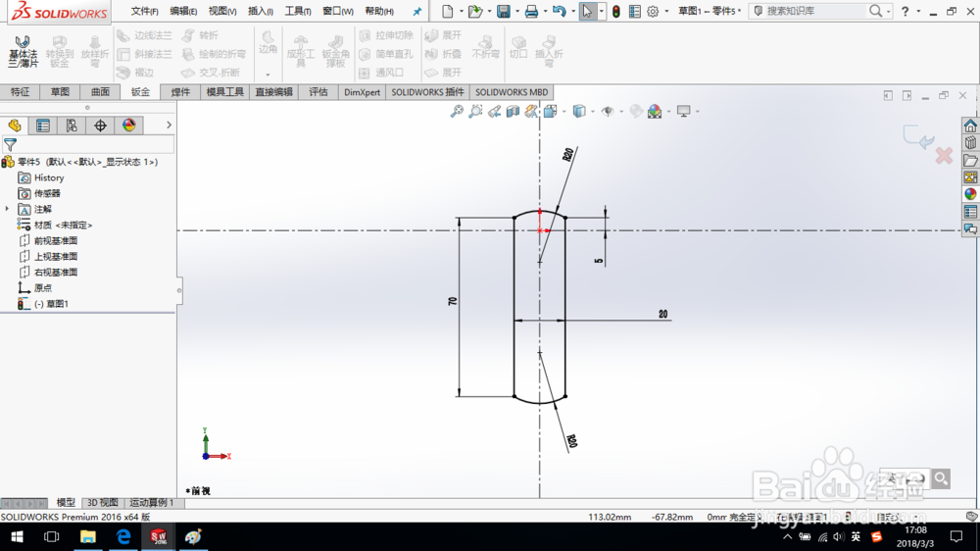This screenshot has width=980, height=551.
Task: Open the PropertyManager tab icon
Action: 43,125
